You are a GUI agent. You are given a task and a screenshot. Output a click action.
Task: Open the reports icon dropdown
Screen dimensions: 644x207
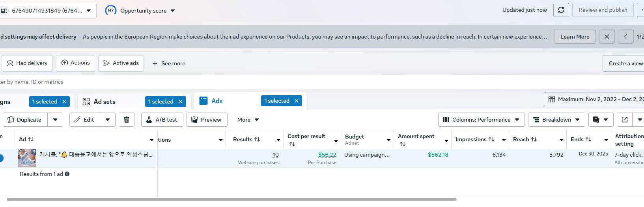tap(601, 120)
